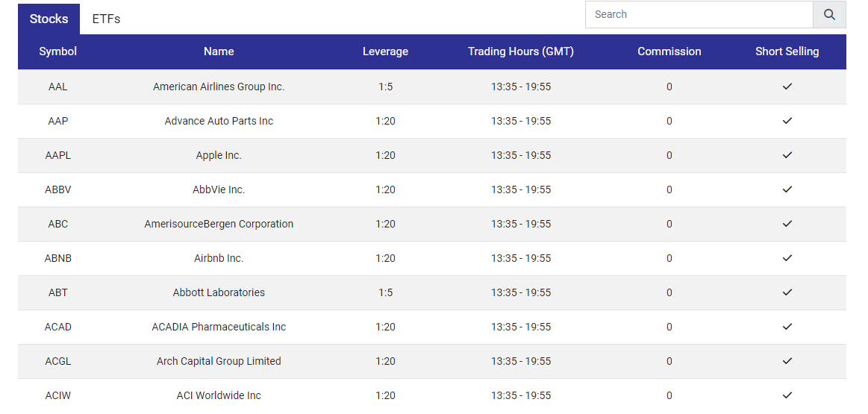
Task: Click the Commission column header
Action: pyautogui.click(x=669, y=51)
